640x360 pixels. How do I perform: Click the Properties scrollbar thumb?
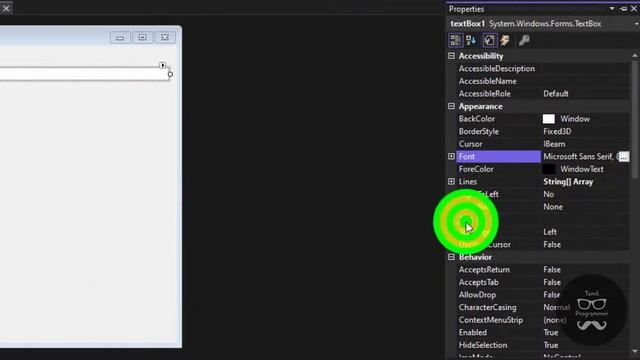click(x=635, y=119)
